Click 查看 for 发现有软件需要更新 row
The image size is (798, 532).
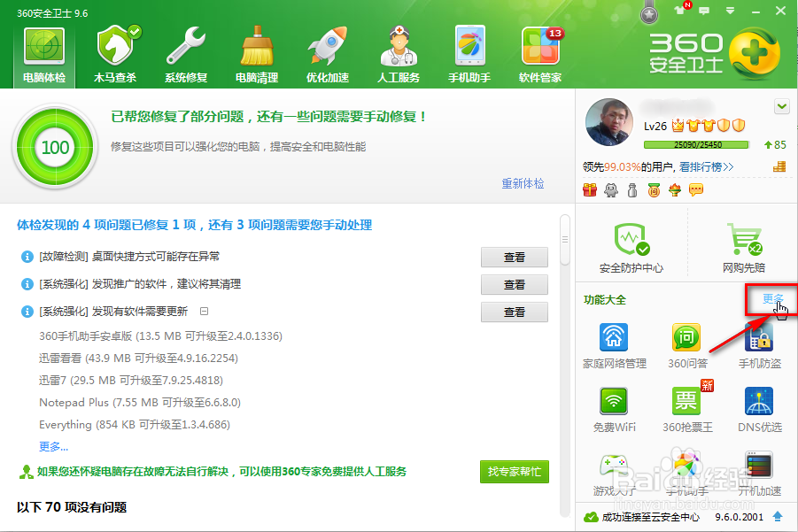(x=514, y=312)
